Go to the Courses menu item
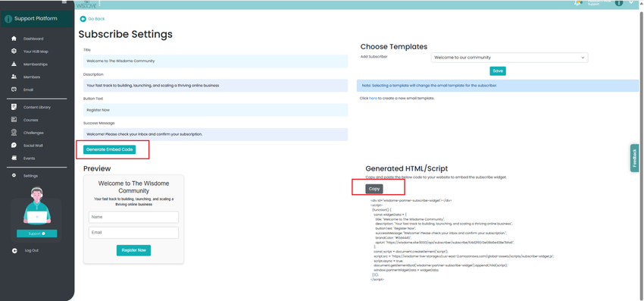Viewport: 644px width, 301px height. point(30,120)
